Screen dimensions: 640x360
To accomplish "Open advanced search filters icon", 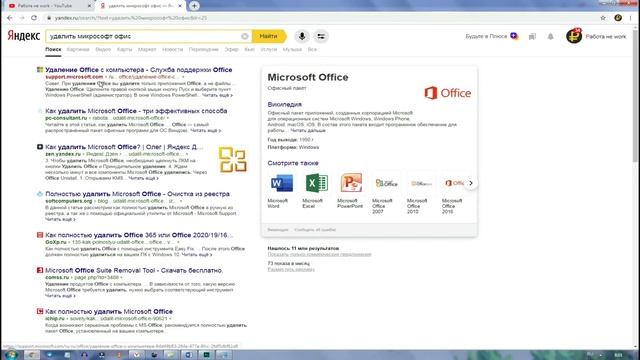I will pyautogui.click(x=321, y=36).
